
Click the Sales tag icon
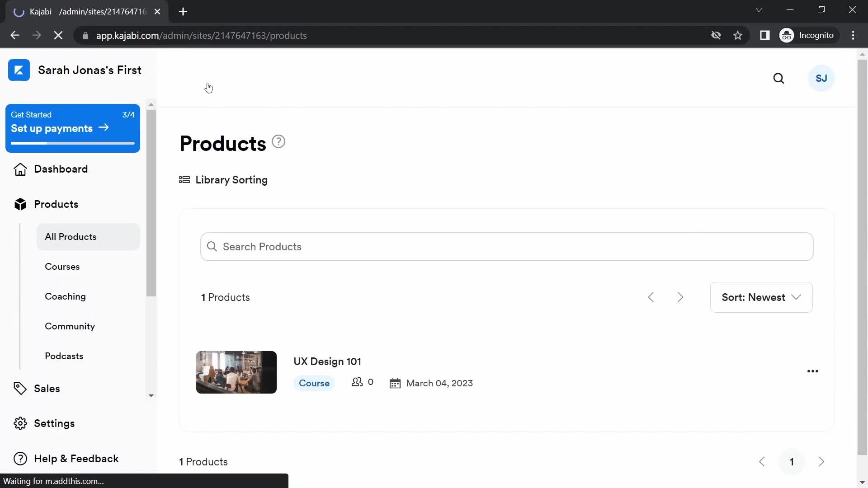coord(20,389)
